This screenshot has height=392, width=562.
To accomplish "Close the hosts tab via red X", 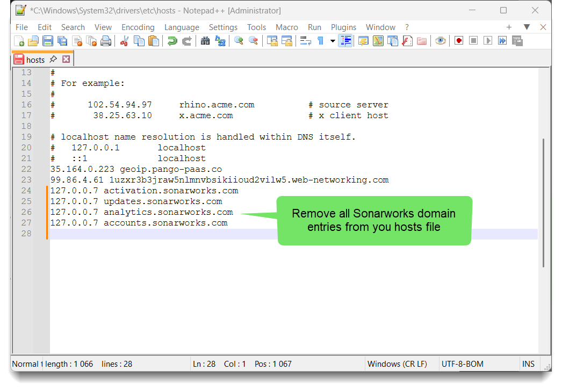I will (66, 60).
